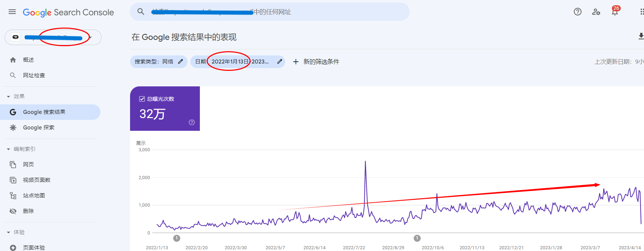The image size is (644, 251).
Task: Open Google 探索 Discover report
Action: (39, 128)
